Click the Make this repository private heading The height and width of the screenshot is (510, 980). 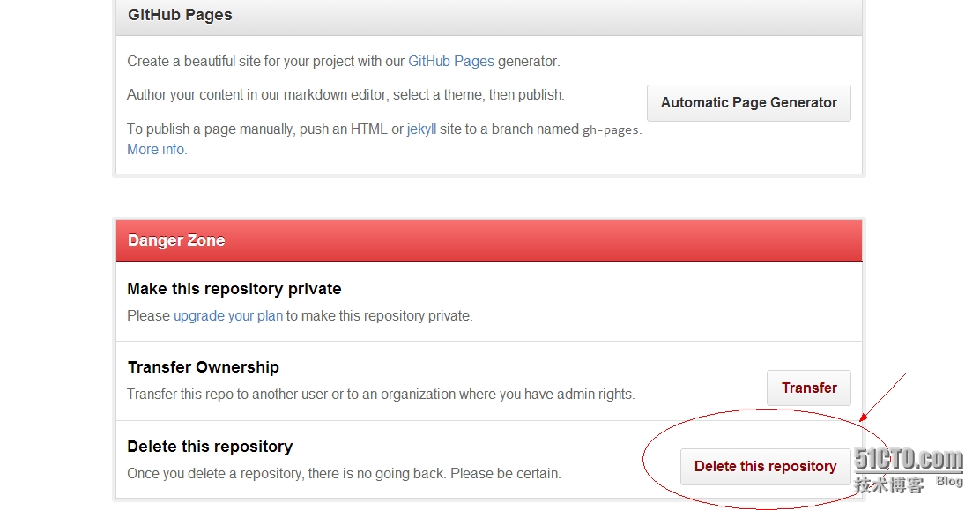(234, 289)
